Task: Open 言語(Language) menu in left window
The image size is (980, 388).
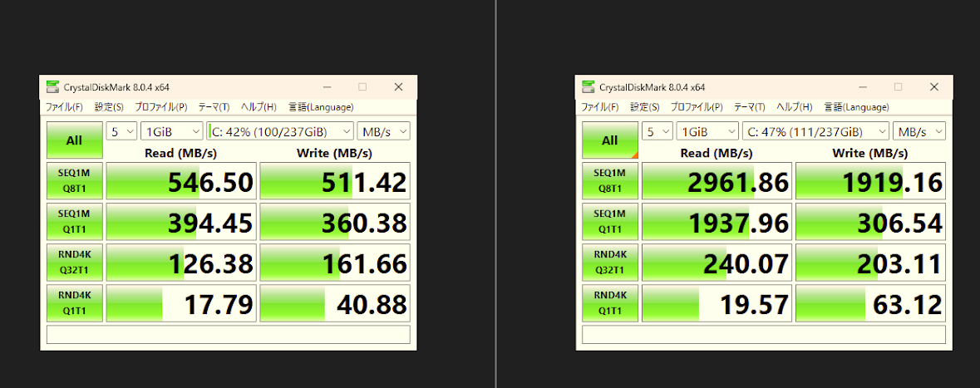Action: tap(321, 107)
